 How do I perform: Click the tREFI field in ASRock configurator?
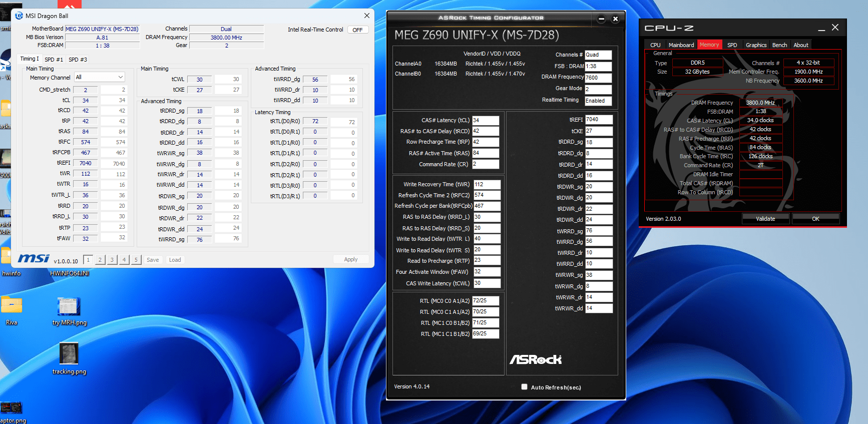(599, 120)
